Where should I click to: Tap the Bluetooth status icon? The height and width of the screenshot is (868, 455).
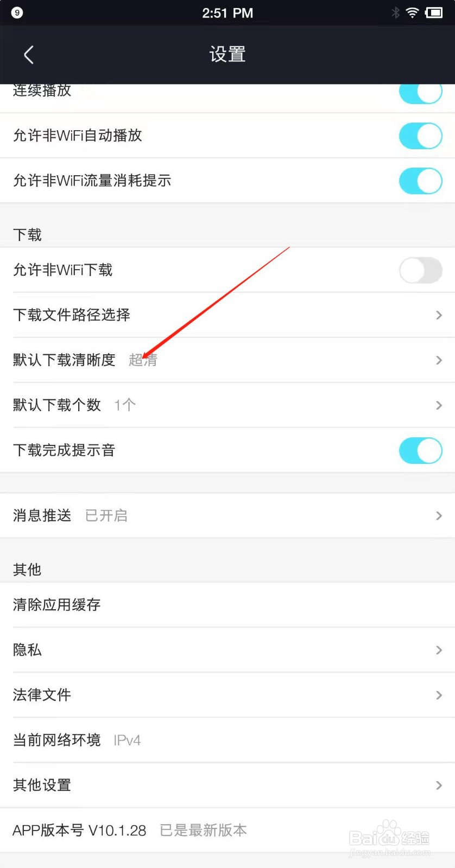[x=396, y=12]
